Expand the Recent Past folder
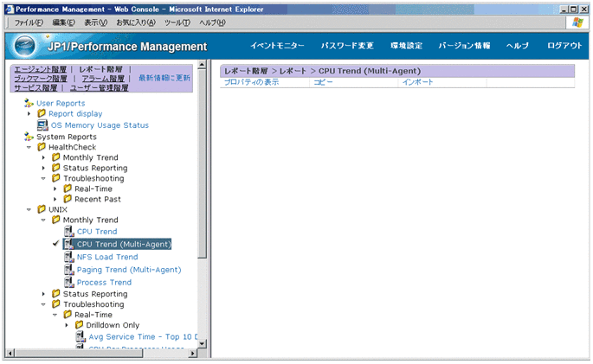This screenshot has height=364, width=593. coord(55,199)
